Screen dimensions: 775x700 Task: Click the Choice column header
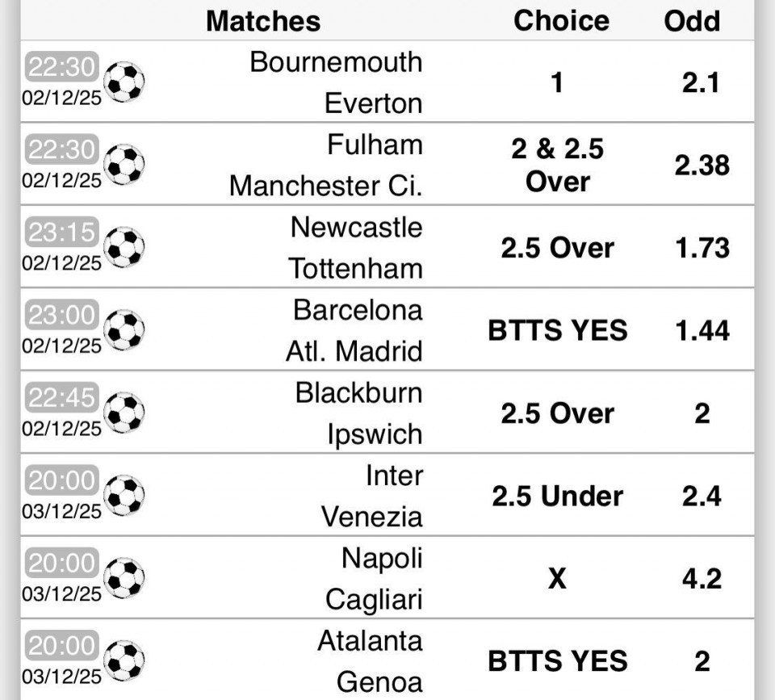click(x=561, y=20)
